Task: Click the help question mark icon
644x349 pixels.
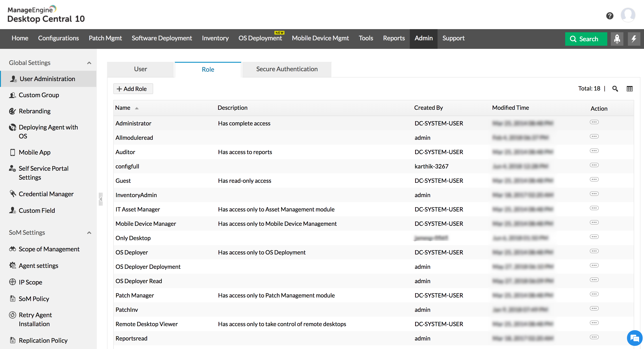Action: pyautogui.click(x=610, y=16)
